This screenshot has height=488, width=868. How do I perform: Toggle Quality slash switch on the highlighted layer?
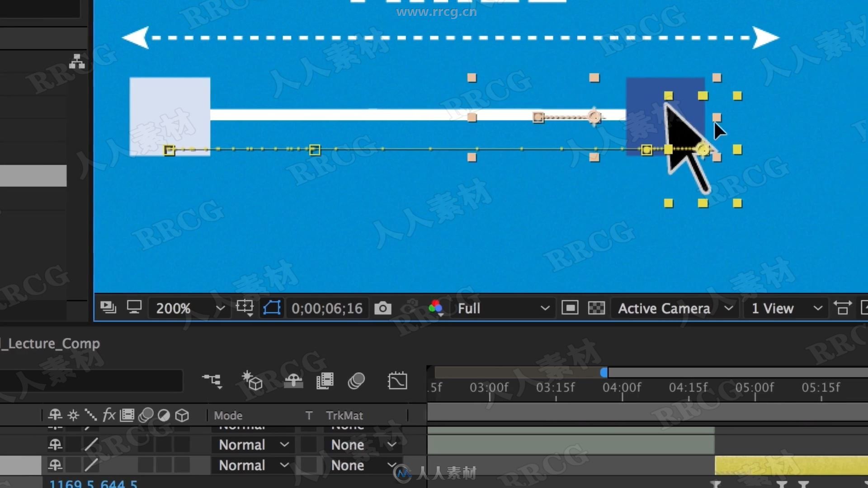click(91, 465)
